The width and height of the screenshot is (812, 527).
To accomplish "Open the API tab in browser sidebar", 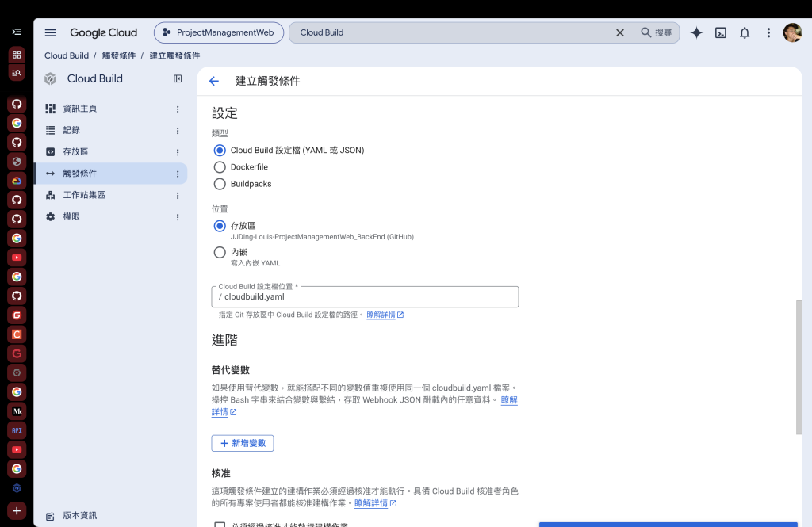I will (17, 430).
